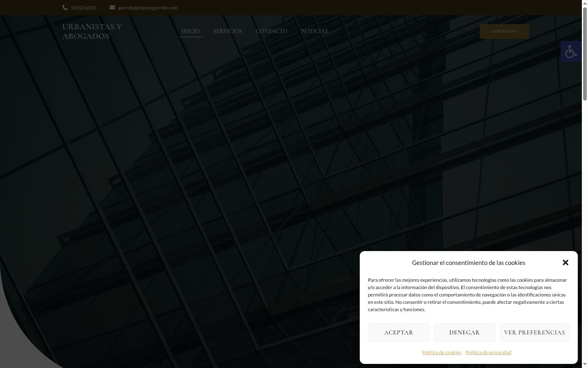Viewport: 588px width, 368px height.
Task: Open Ver Preferencias cookie settings
Action: pos(535,332)
